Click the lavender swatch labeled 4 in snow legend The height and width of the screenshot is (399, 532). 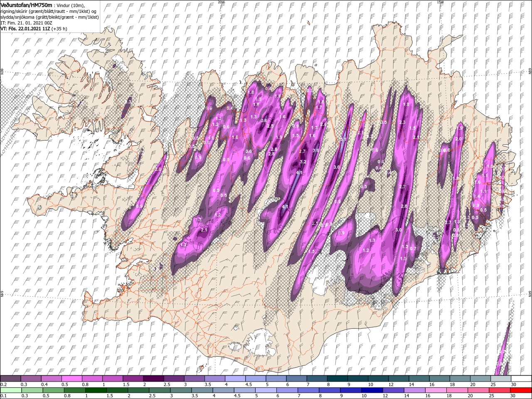pyautogui.click(x=235, y=379)
